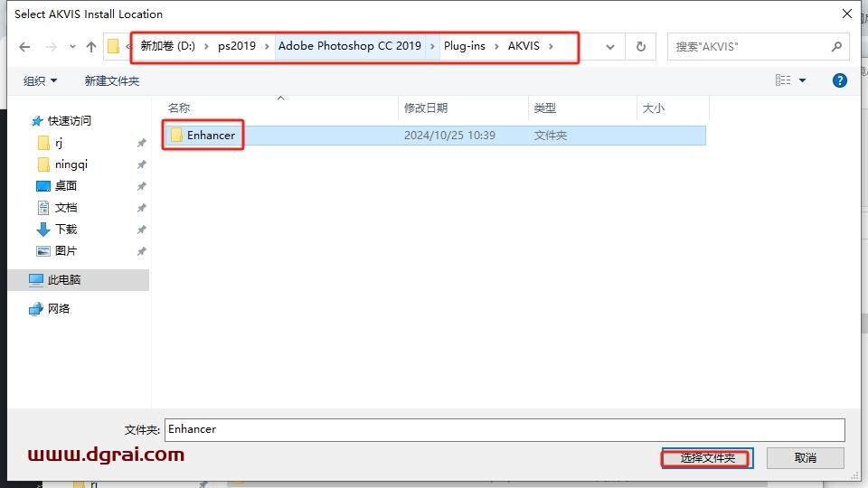Refresh the current folder view
Viewport: 868px width, 488px height.
pyautogui.click(x=640, y=47)
